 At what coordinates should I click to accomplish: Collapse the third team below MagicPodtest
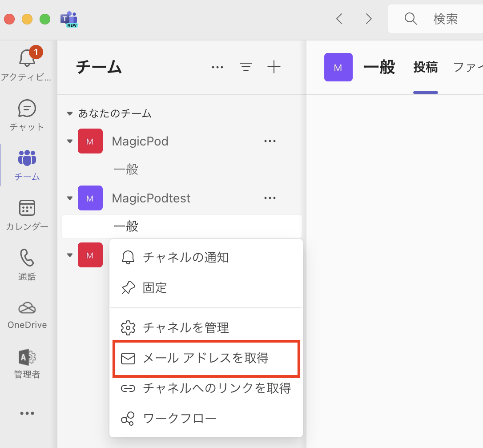(70, 255)
